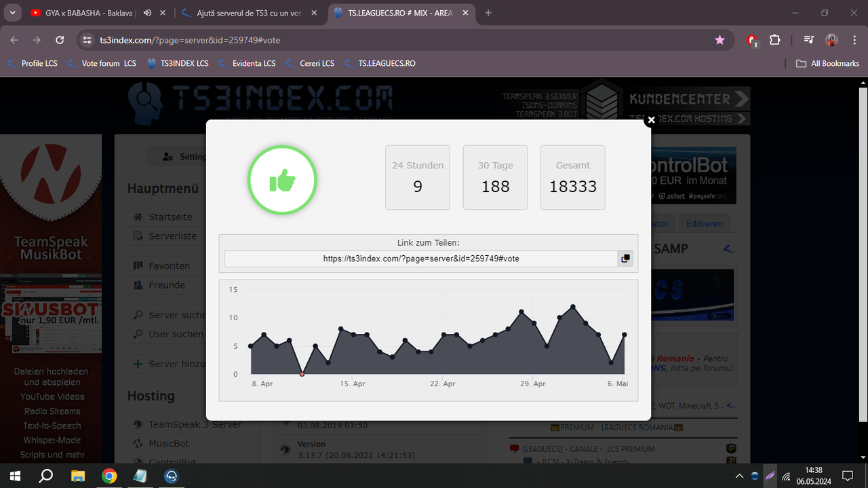
Task: Open File Explorer from the taskbar
Action: coord(78,476)
